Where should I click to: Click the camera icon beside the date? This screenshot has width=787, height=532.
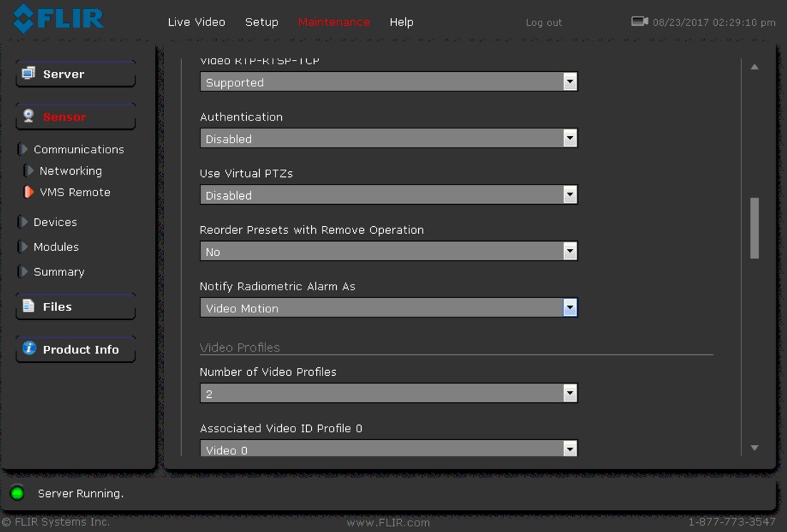[639, 21]
